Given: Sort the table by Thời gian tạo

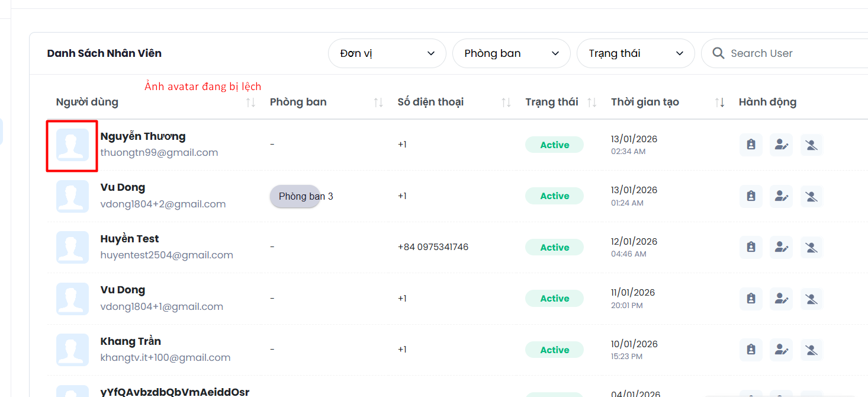Looking at the screenshot, I should (x=719, y=103).
